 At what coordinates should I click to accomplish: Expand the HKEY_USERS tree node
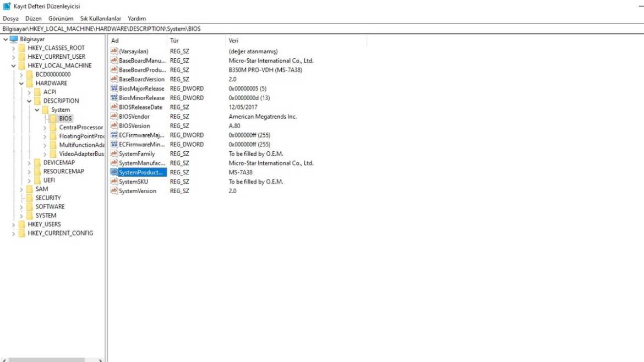coord(13,224)
